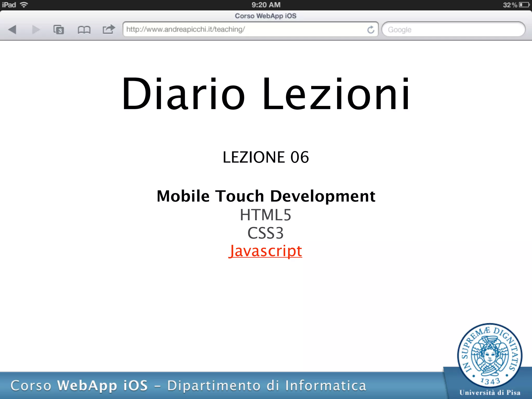This screenshot has width=532, height=399.
Task: Tap the 9:20 AM clock
Action: 266,5
